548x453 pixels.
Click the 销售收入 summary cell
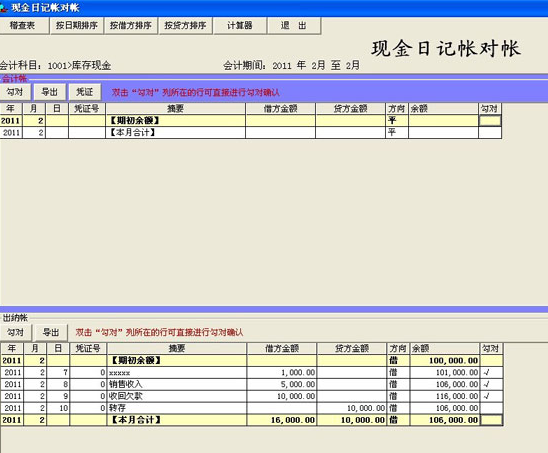[177, 384]
